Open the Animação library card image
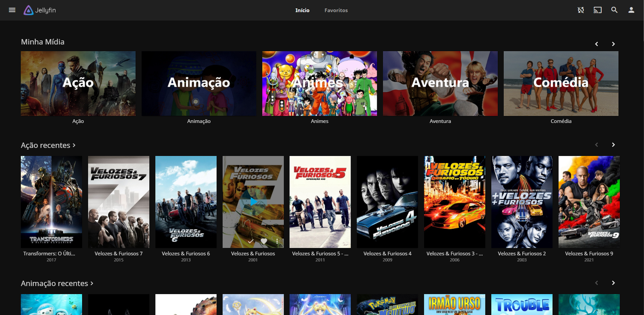The width and height of the screenshot is (644, 315). [199, 84]
